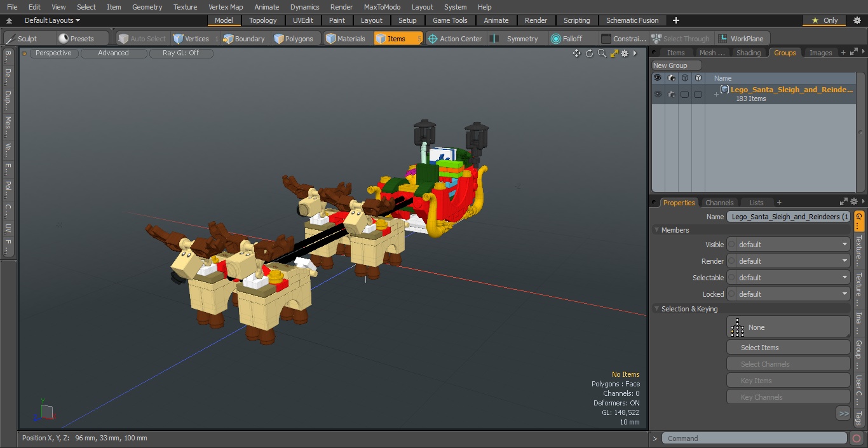868x448 pixels.
Task: Click the Lego_Santa_Sleigh group item icon
Action: [x=724, y=90]
